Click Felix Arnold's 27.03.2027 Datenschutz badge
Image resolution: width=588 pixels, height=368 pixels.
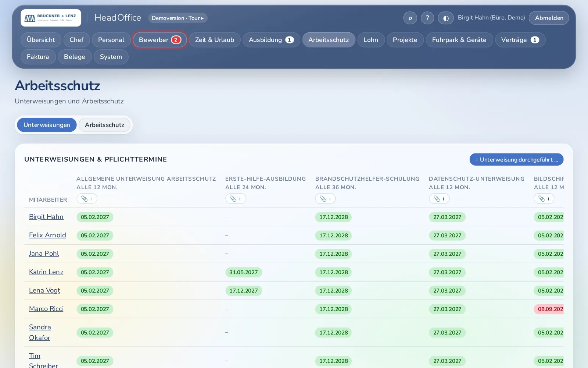click(447, 236)
